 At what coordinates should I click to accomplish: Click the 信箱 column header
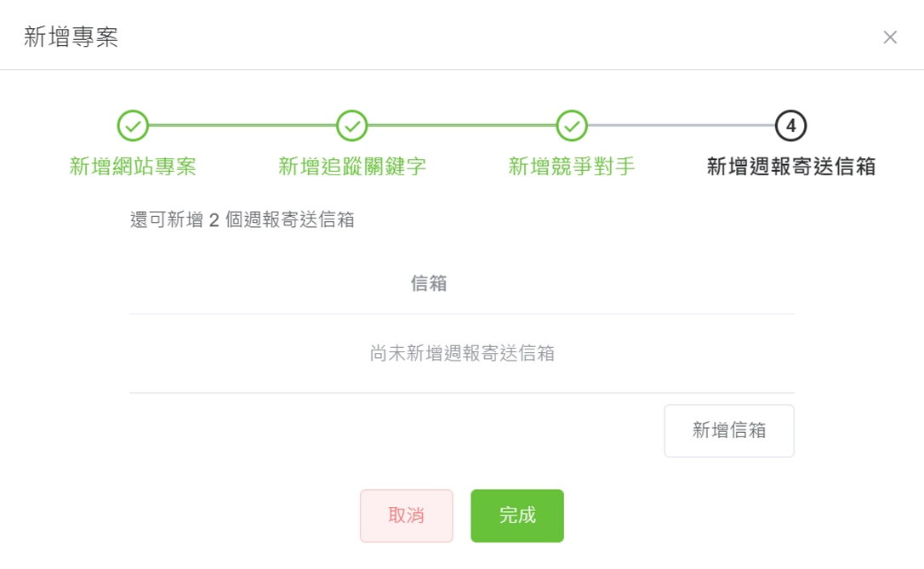429,283
